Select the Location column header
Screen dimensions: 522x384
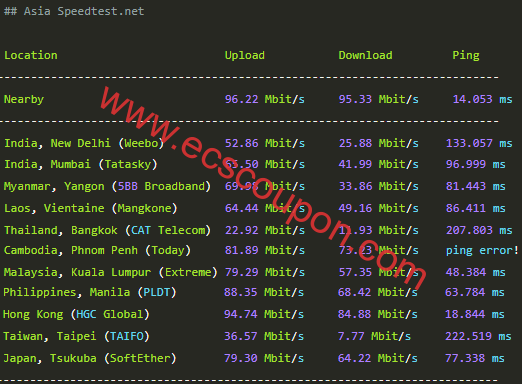(31, 55)
